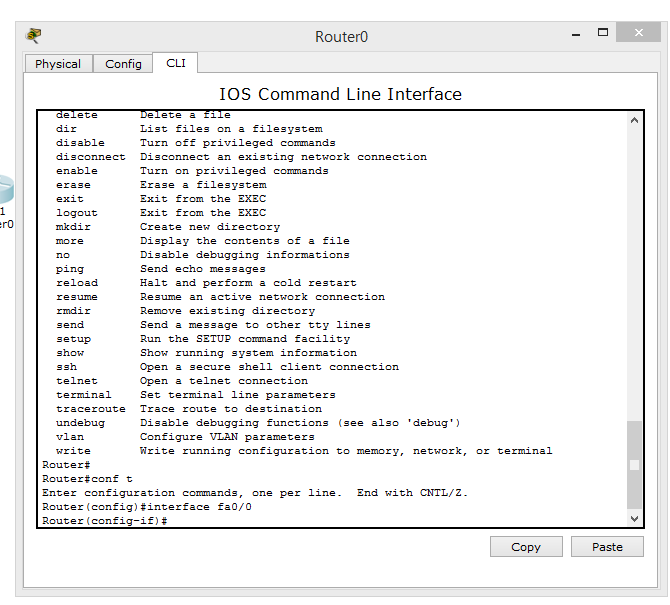
Task: Click the CLI scrollbar down arrow
Action: (x=634, y=519)
